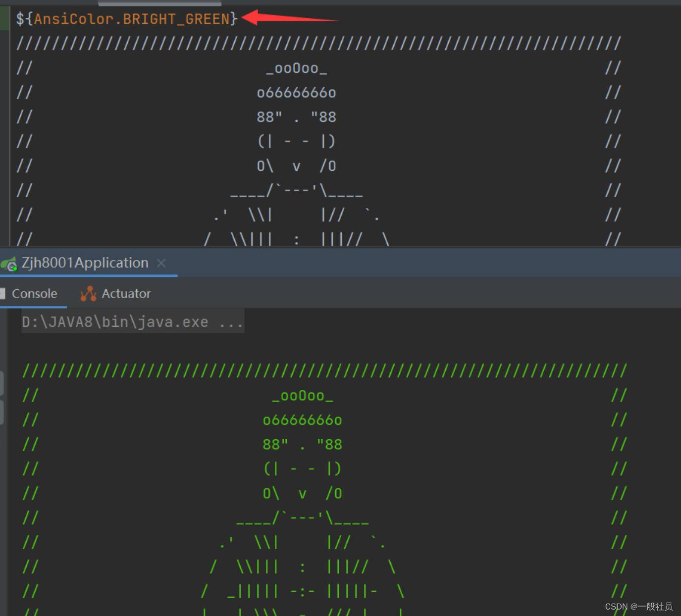Viewport: 681px width, 616px height.
Task: Click the horizontal scrollbar above the editor
Action: click(159, 3)
